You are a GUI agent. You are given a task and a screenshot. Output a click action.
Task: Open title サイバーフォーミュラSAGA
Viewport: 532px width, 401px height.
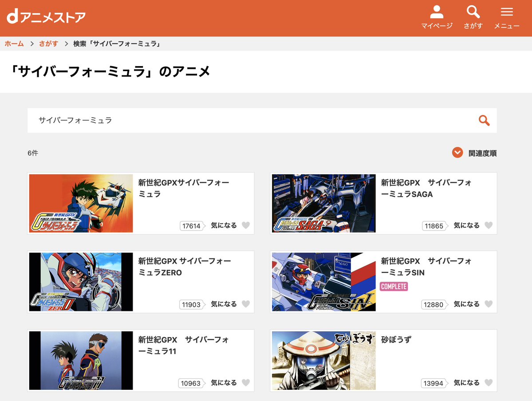pyautogui.click(x=426, y=188)
